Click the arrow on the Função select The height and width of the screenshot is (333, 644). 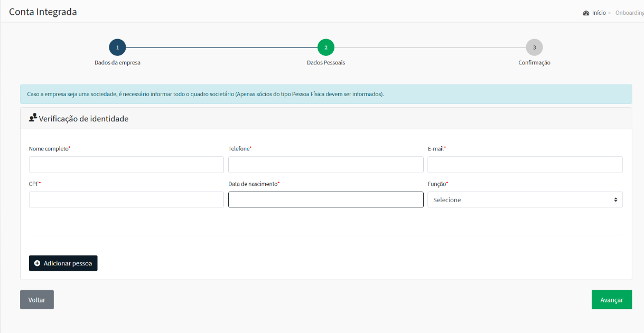(x=615, y=200)
